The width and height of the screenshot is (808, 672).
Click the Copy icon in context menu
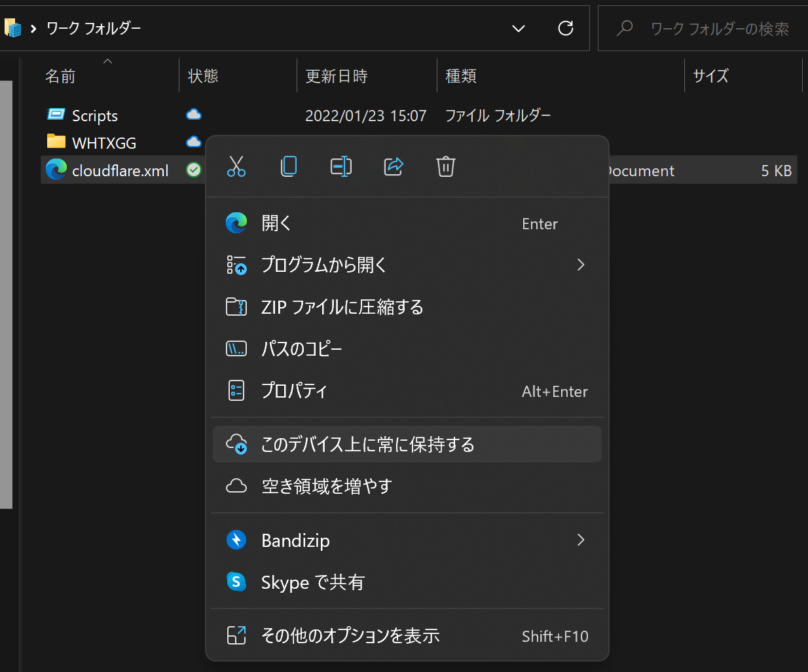pyautogui.click(x=289, y=166)
